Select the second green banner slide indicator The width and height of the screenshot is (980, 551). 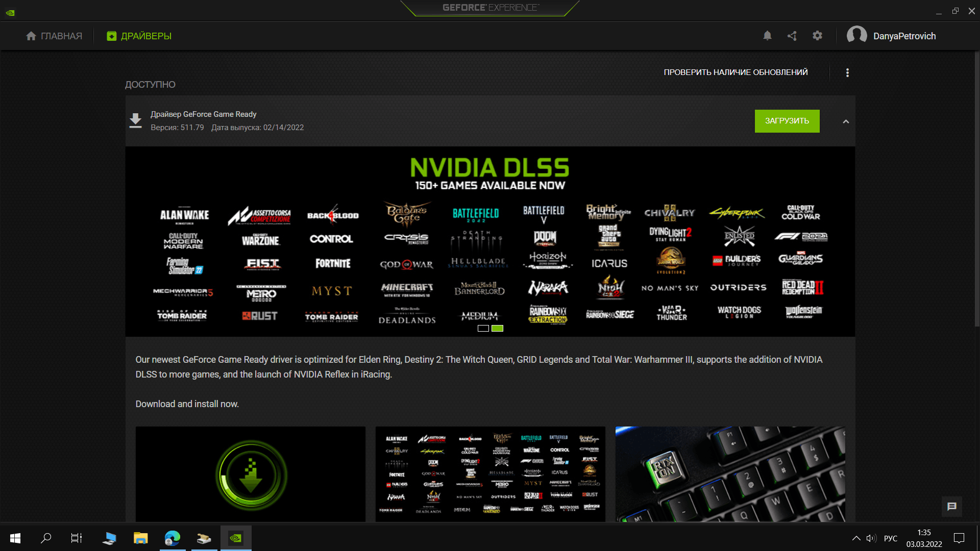[497, 329]
